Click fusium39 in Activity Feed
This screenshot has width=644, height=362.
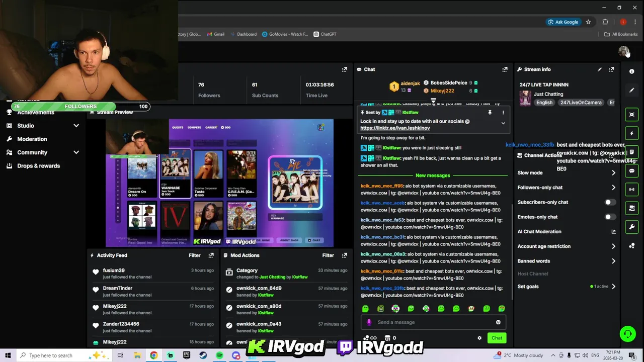click(114, 270)
